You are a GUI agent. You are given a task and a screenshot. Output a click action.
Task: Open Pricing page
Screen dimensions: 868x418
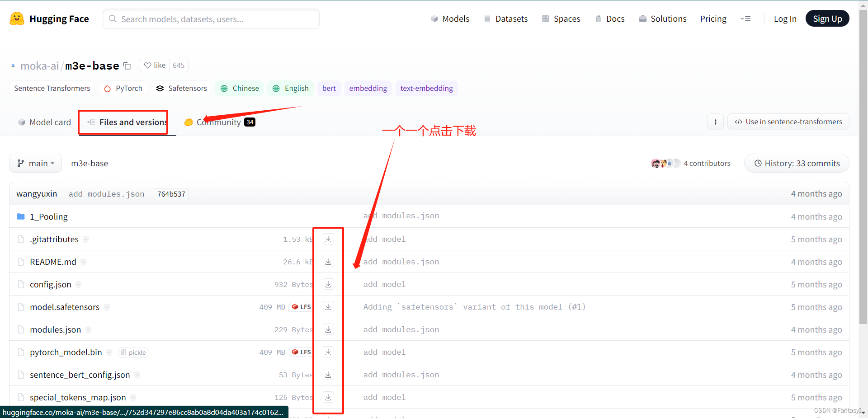coord(713,19)
